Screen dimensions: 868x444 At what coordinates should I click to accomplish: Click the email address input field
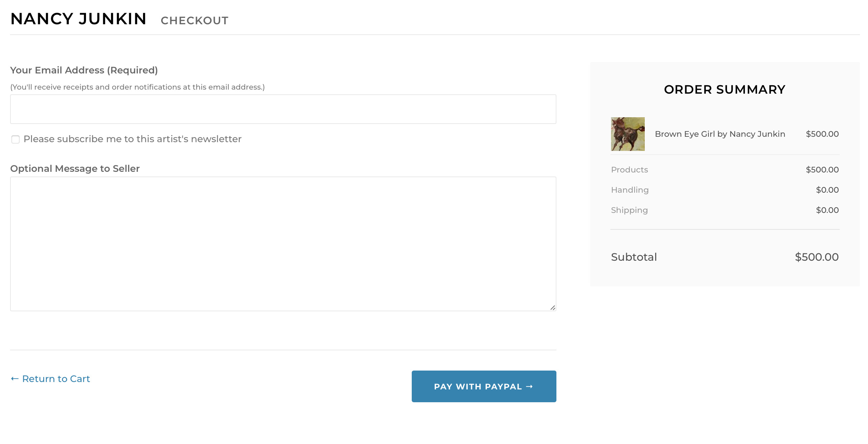click(283, 109)
